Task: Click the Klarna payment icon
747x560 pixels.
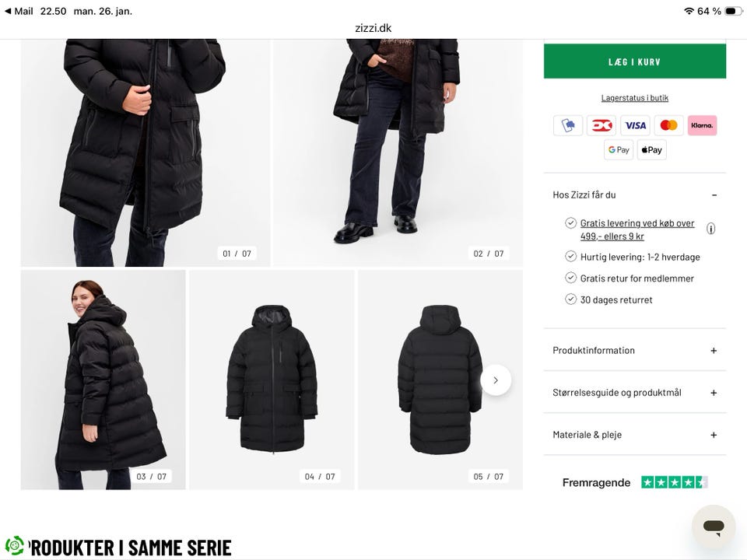Action: pos(702,125)
